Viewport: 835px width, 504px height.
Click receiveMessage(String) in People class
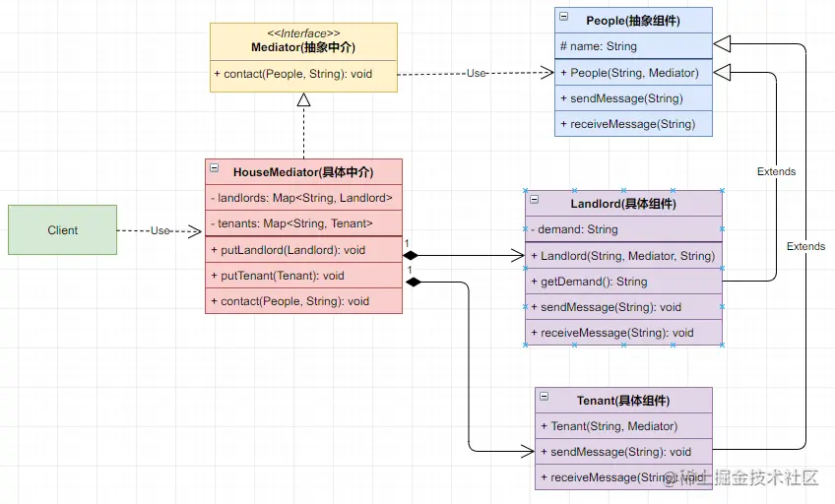[633, 123]
